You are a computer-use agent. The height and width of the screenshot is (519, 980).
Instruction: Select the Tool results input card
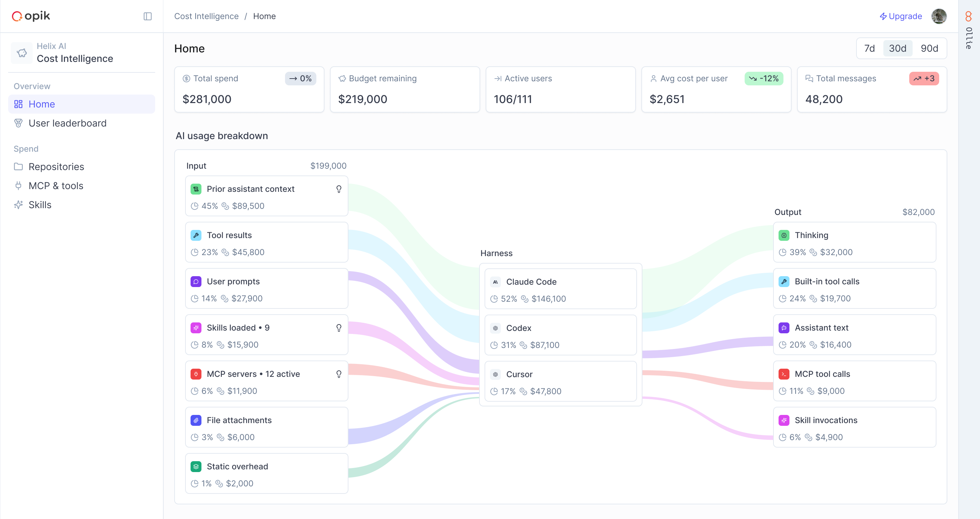[267, 242]
